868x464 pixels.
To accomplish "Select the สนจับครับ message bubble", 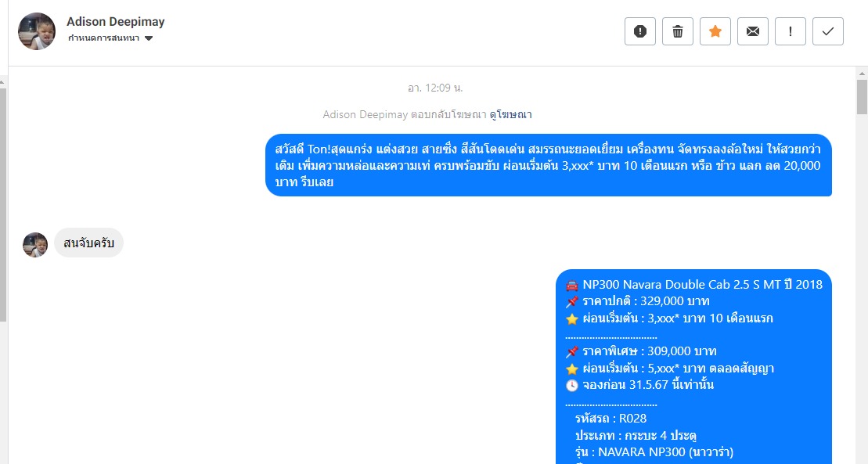I will 88,243.
